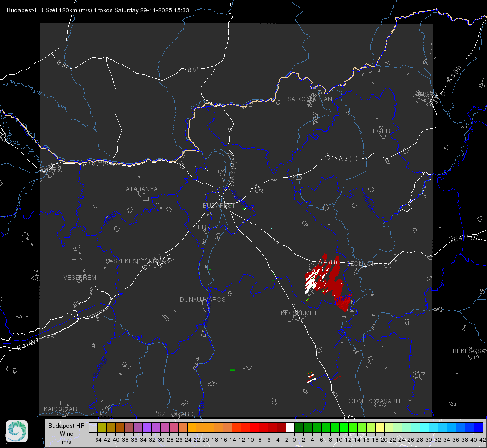
Task: Pick the dark red swatch between -4 and -2
Action: point(282,427)
